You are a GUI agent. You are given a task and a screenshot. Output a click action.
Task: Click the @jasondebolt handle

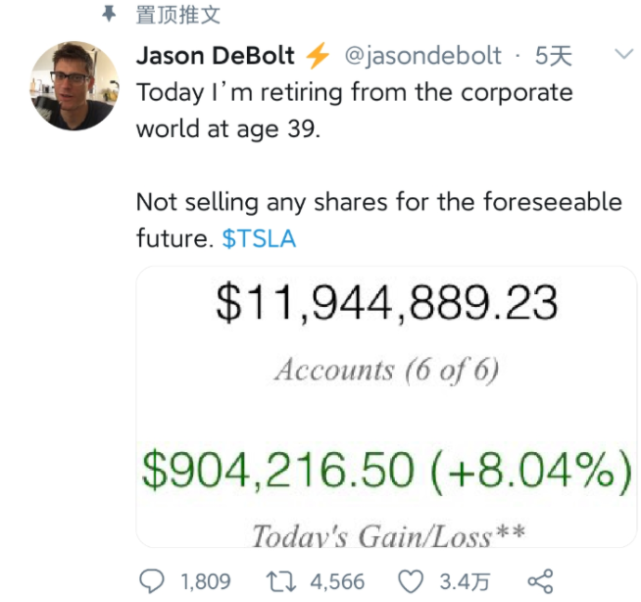coord(422,56)
